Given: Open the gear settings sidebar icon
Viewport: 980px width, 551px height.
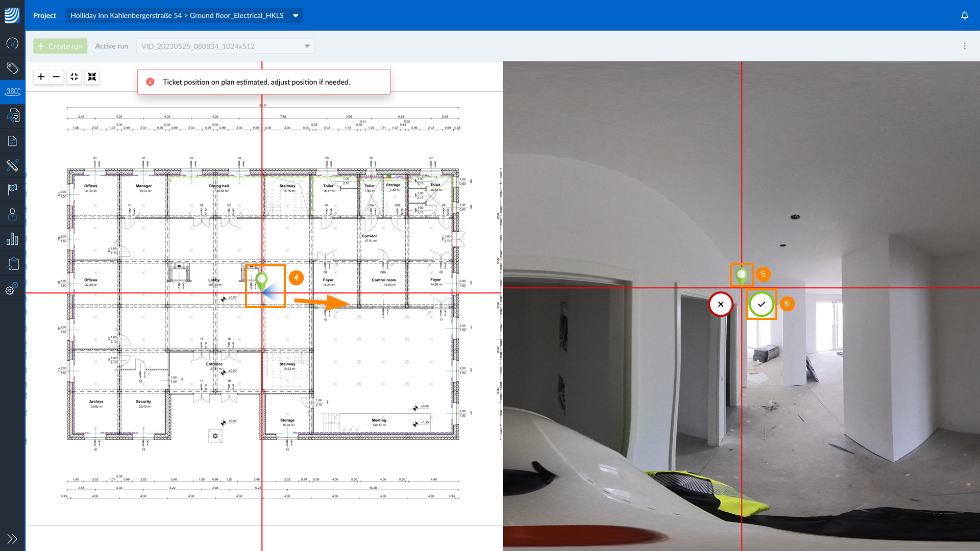Looking at the screenshot, I should [12, 288].
